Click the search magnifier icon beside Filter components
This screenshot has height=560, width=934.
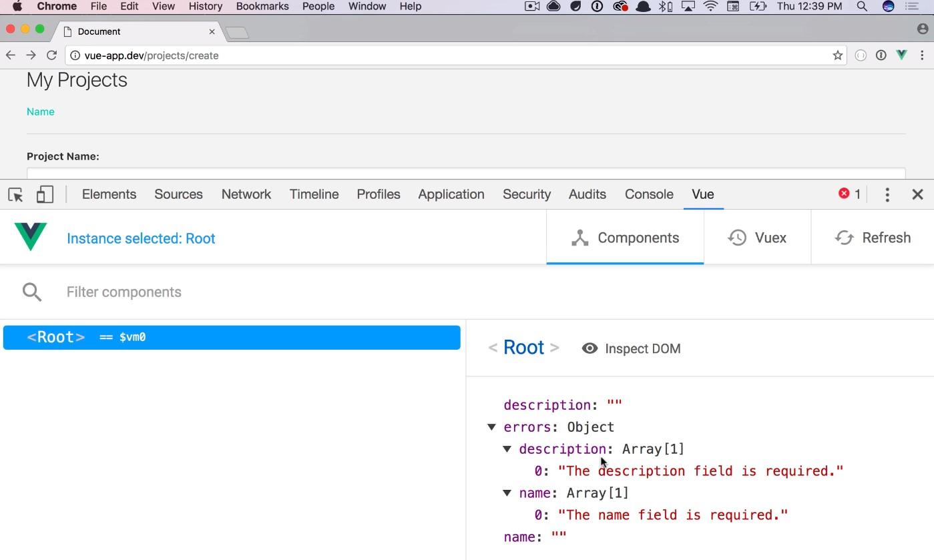click(32, 292)
